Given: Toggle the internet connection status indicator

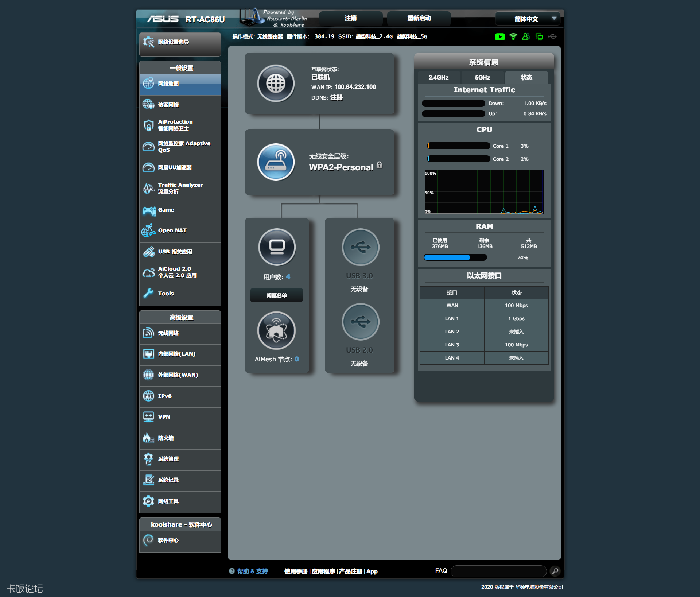Looking at the screenshot, I should [x=277, y=84].
